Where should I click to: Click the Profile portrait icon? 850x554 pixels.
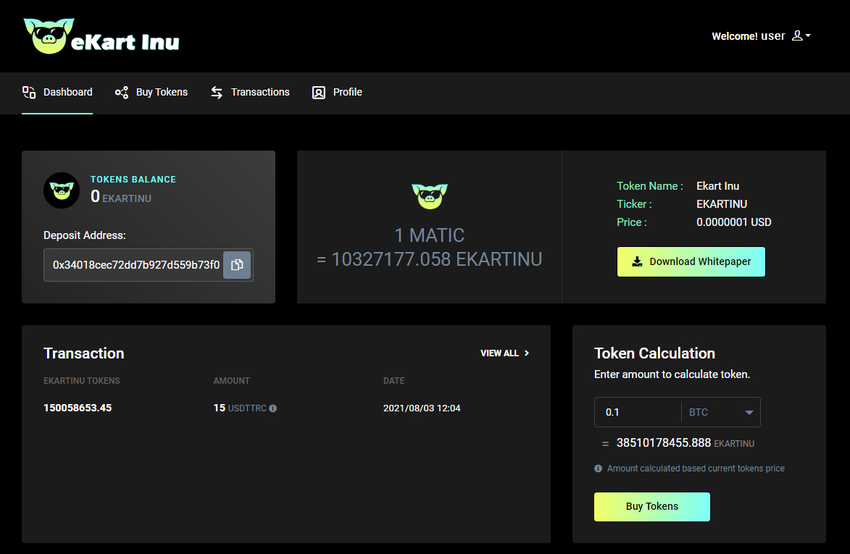click(x=319, y=92)
